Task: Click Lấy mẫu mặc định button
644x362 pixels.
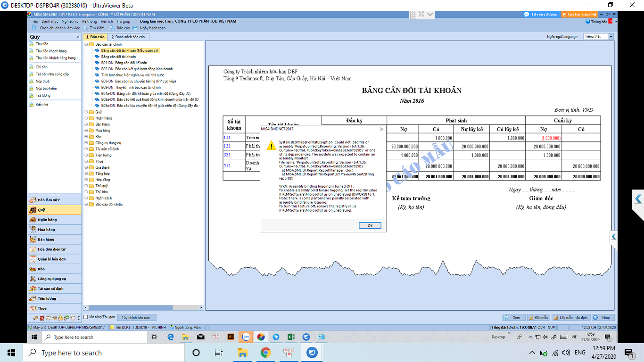Action: (571, 318)
